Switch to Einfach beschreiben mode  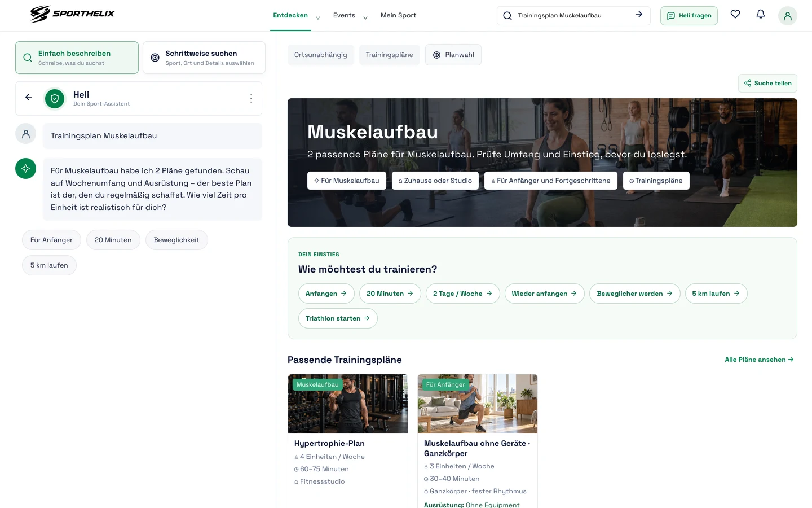tap(77, 58)
